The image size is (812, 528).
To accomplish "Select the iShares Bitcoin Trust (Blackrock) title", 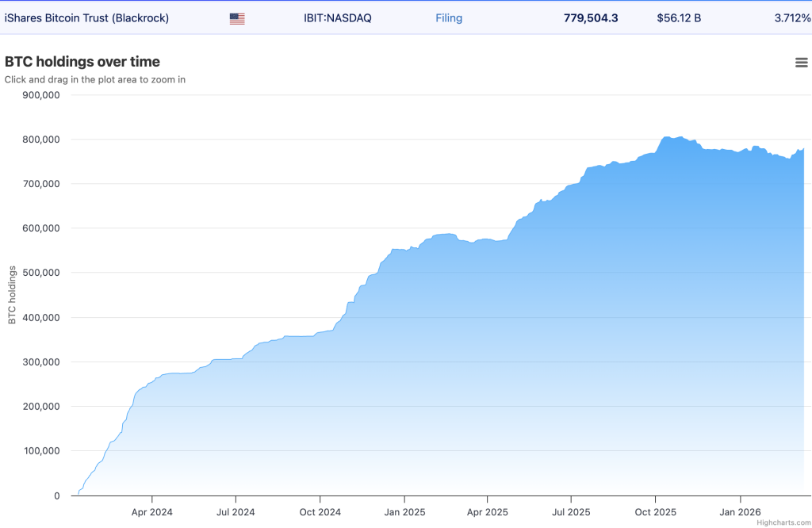I will [x=87, y=17].
